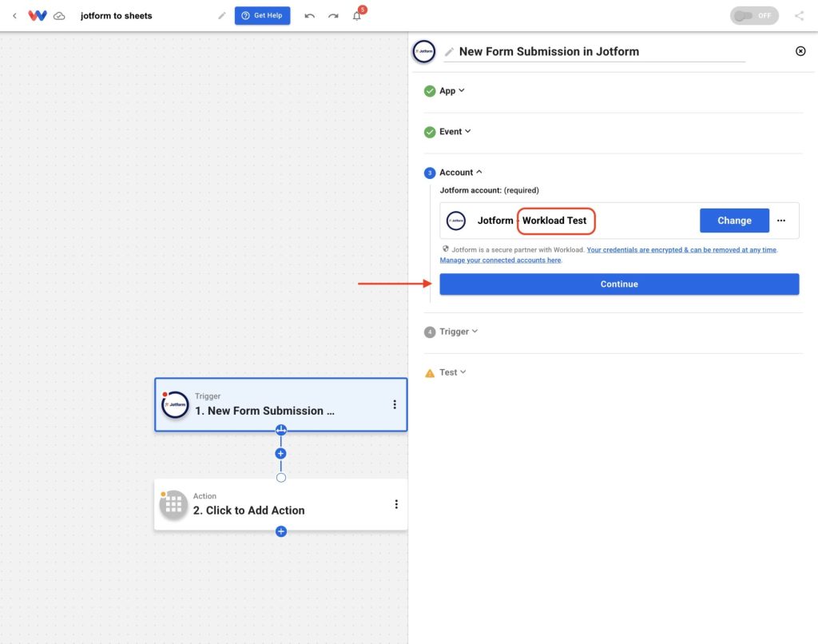Image resolution: width=818 pixels, height=644 pixels.
Task: Edit workflow name with pencil icon
Action: [222, 16]
